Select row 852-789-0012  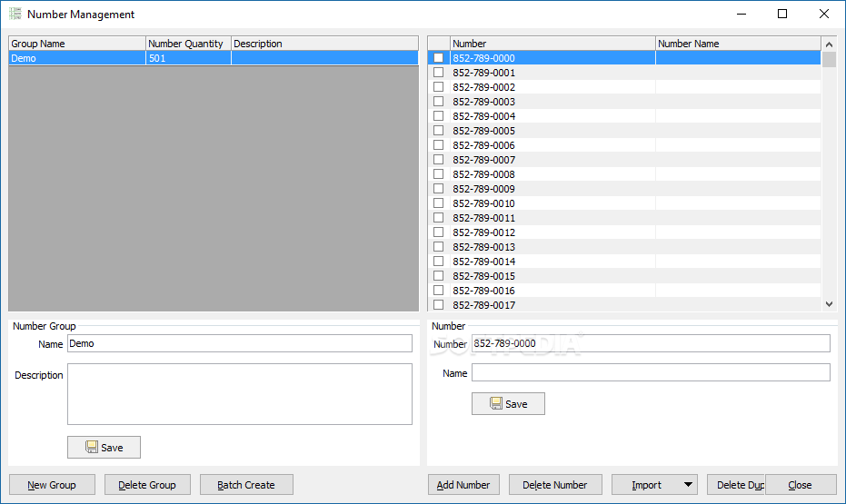[x=624, y=232]
